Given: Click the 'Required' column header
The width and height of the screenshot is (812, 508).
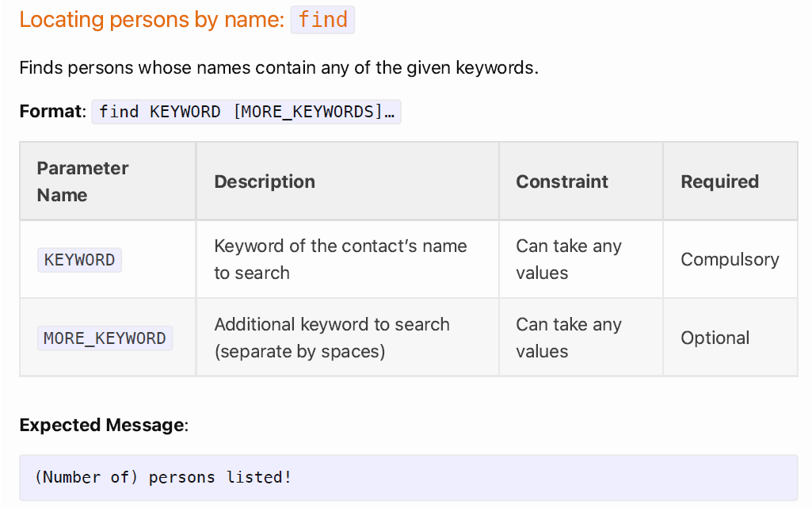Looking at the screenshot, I should pos(730,181).
